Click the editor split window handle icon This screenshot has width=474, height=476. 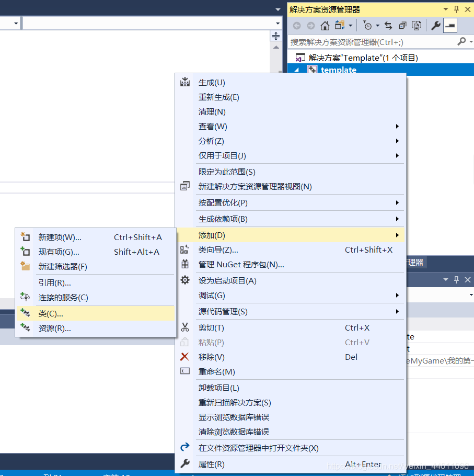tap(275, 36)
